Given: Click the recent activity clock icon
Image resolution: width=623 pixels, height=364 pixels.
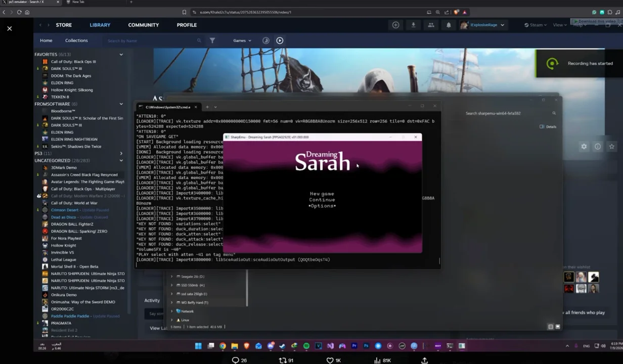Looking at the screenshot, I should pos(266,40).
